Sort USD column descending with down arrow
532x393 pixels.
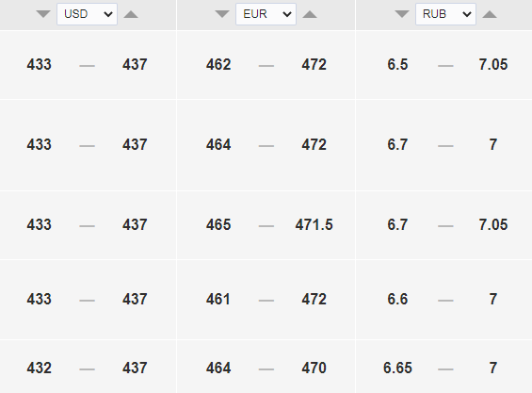coord(43,14)
